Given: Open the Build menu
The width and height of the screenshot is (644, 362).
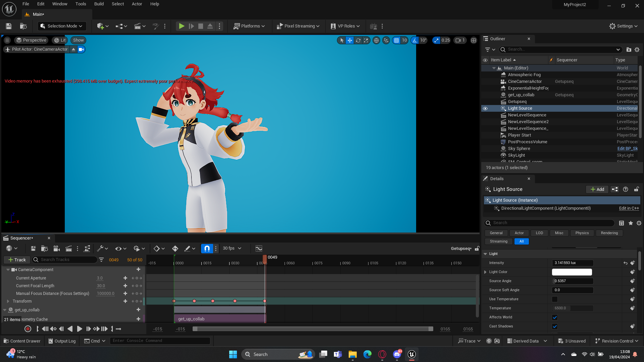Looking at the screenshot, I should (x=99, y=4).
